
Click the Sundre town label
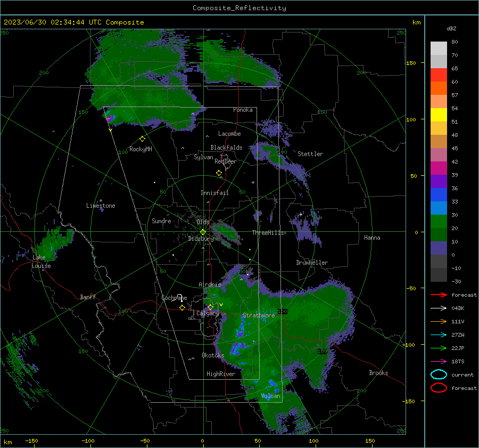pos(161,221)
